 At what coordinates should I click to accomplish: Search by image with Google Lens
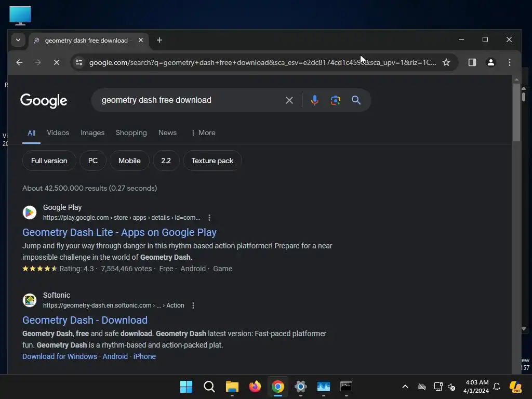click(x=335, y=100)
